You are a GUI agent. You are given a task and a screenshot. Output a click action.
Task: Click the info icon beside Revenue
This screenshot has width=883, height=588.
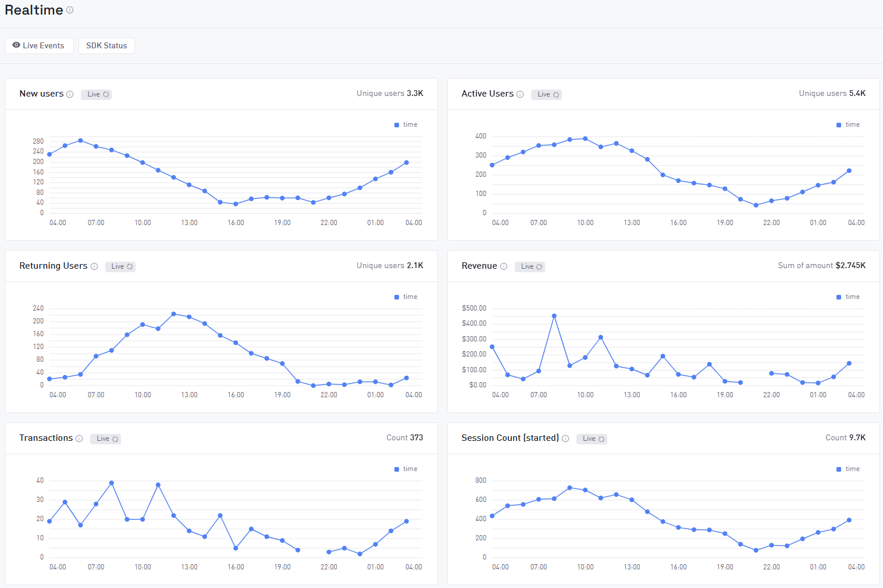tap(504, 266)
